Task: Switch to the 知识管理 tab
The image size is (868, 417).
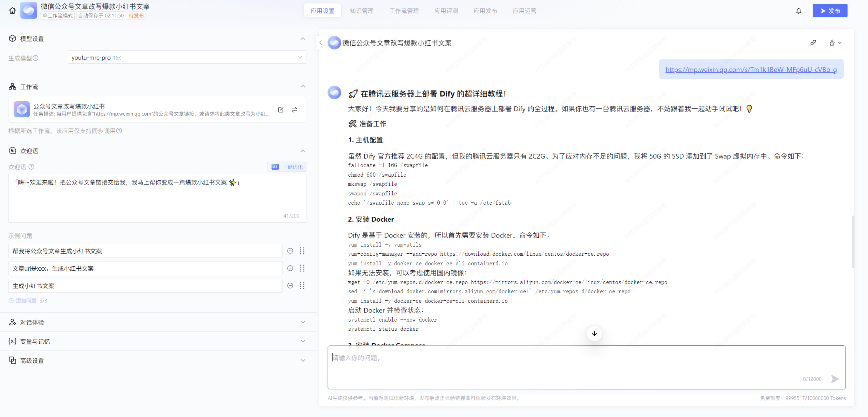Action: tap(362, 11)
